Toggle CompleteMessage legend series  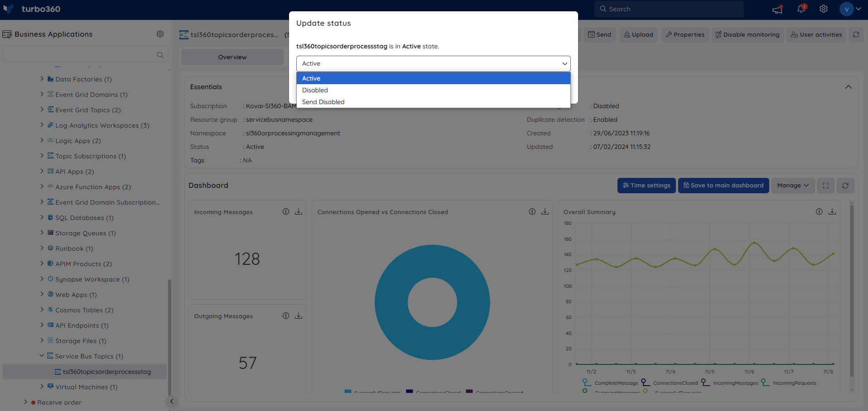click(610, 383)
